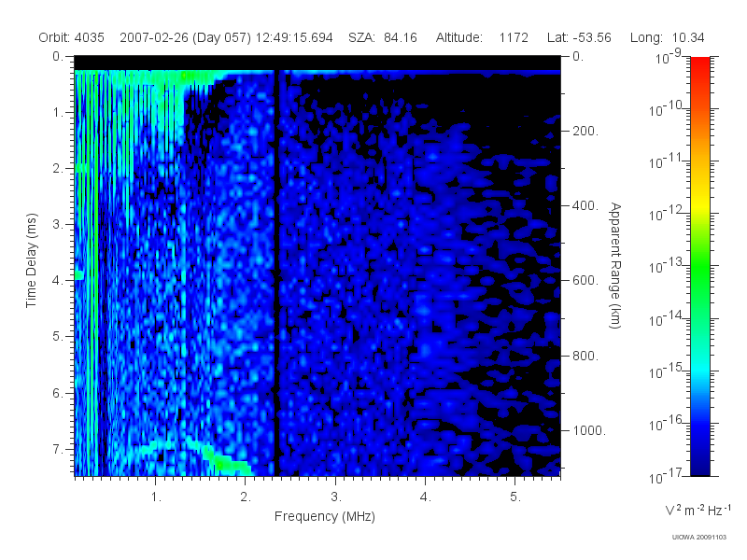The width and height of the screenshot is (747, 560).
Task: Click the '1.' frequency tick label
Action: point(156,497)
